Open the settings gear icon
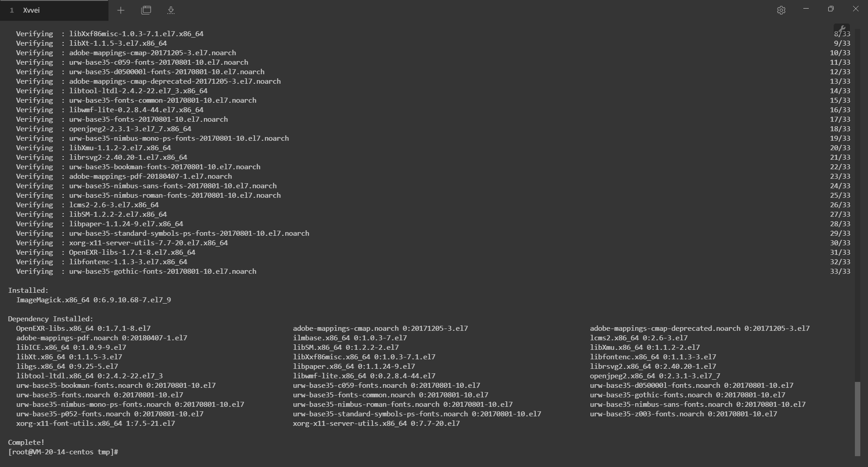The image size is (868, 467). 781,10
